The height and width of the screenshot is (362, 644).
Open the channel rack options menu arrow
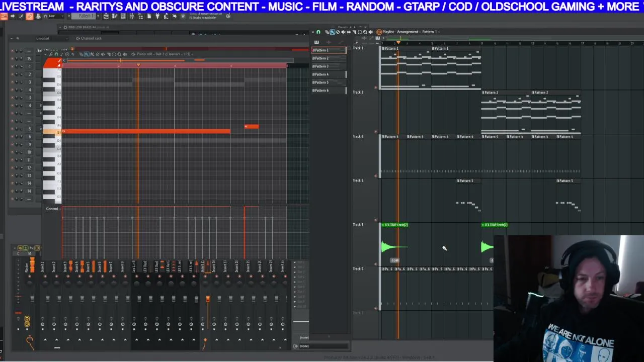click(11, 38)
